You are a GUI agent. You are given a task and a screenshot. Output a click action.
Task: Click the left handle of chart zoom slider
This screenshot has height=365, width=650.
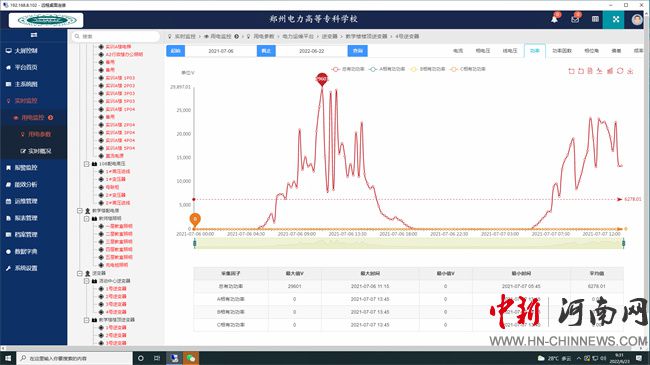[x=195, y=243]
